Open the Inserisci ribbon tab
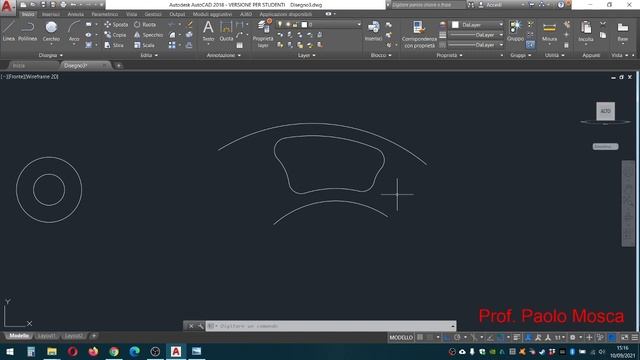 click(x=51, y=14)
